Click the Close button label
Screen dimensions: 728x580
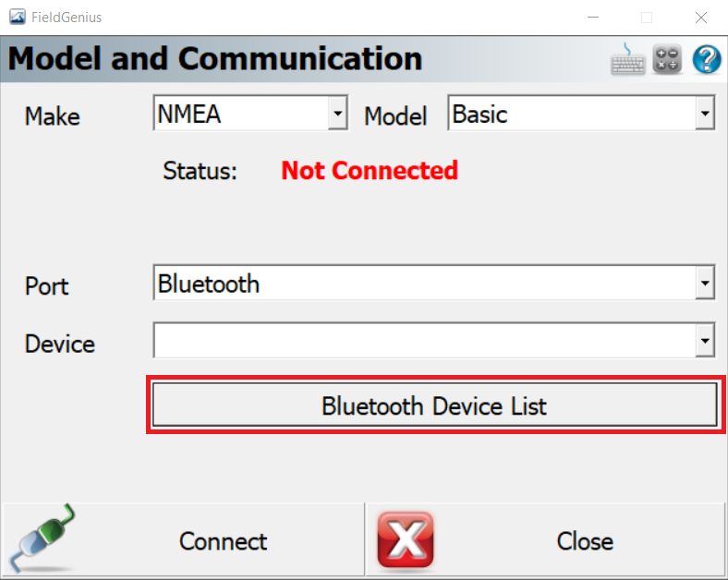pos(585,541)
